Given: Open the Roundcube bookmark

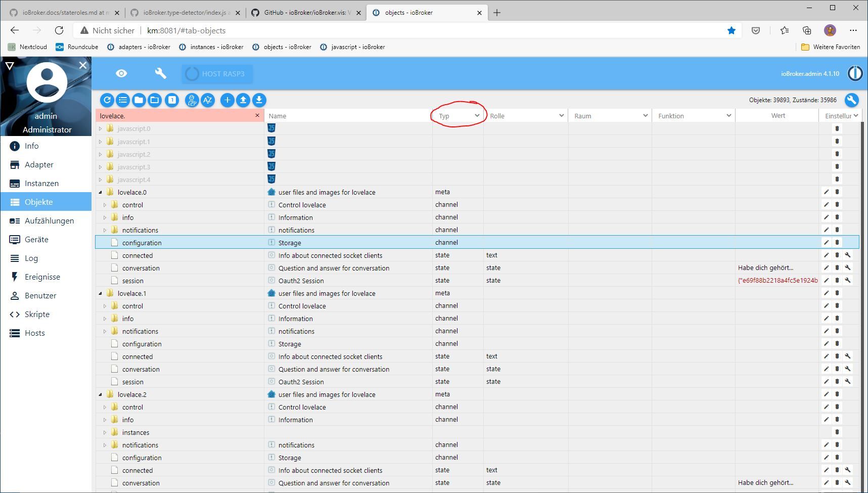Looking at the screenshot, I should pos(77,47).
